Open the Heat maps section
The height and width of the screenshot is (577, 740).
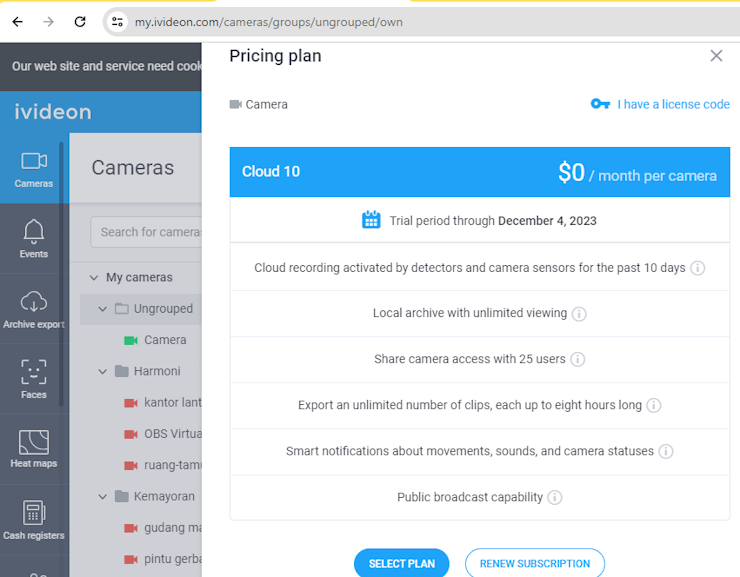[34, 449]
